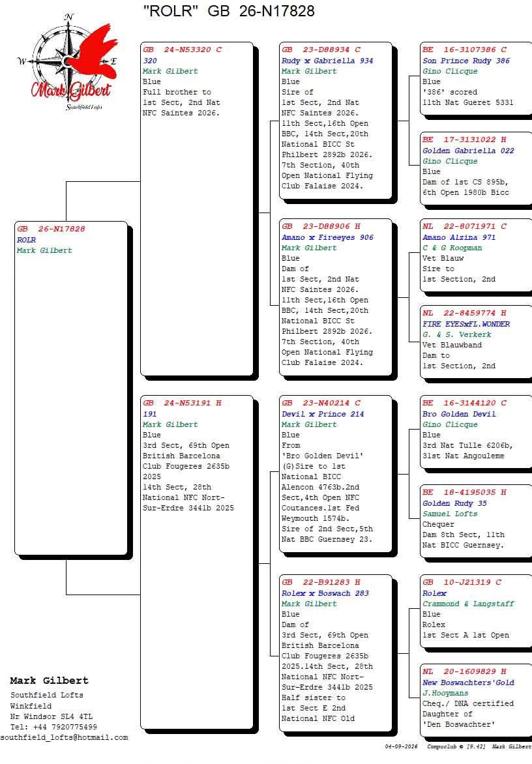Image resolution: width=532 pixels, height=764 pixels.
Task: Click the name Rudy x Gabriella 934
Action: (x=327, y=61)
